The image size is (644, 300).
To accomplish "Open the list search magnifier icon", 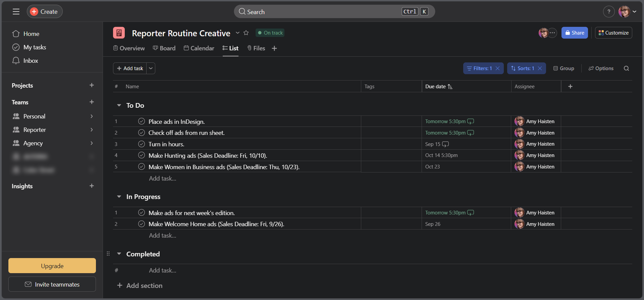I will point(626,68).
